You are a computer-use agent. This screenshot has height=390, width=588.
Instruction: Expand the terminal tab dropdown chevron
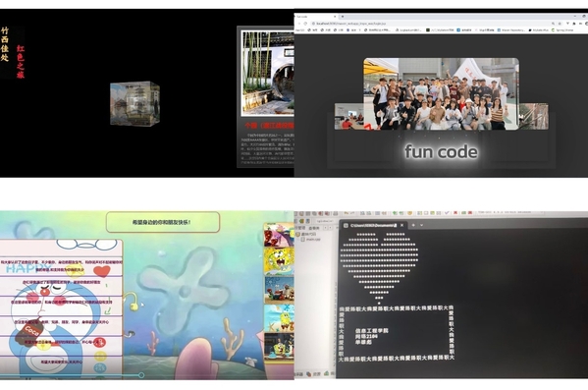pyautogui.click(x=421, y=225)
